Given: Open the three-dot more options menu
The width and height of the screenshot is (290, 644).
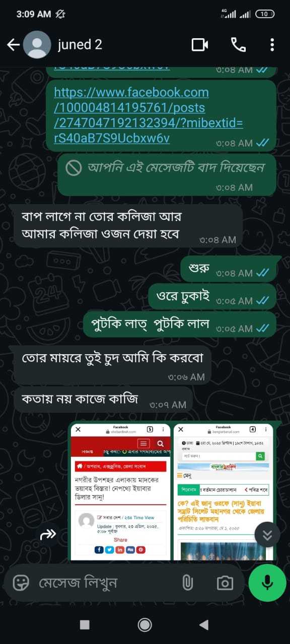Looking at the screenshot, I should click(272, 45).
